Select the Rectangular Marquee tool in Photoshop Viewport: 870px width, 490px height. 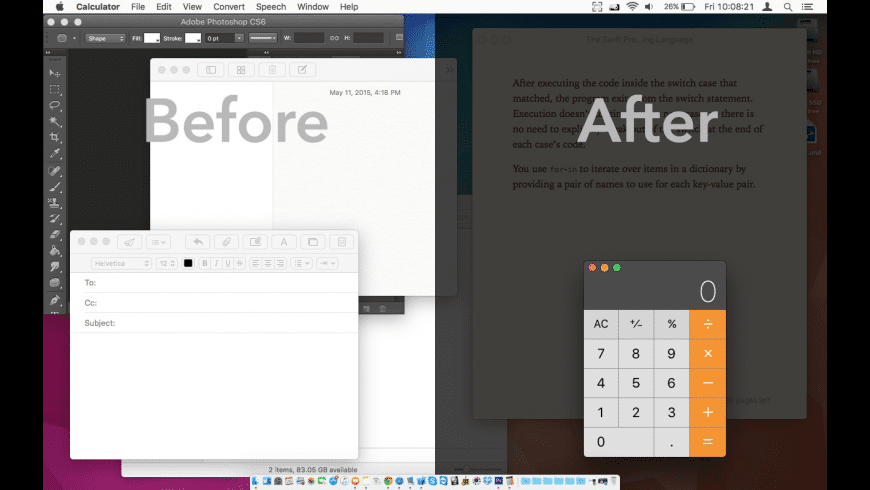point(54,89)
